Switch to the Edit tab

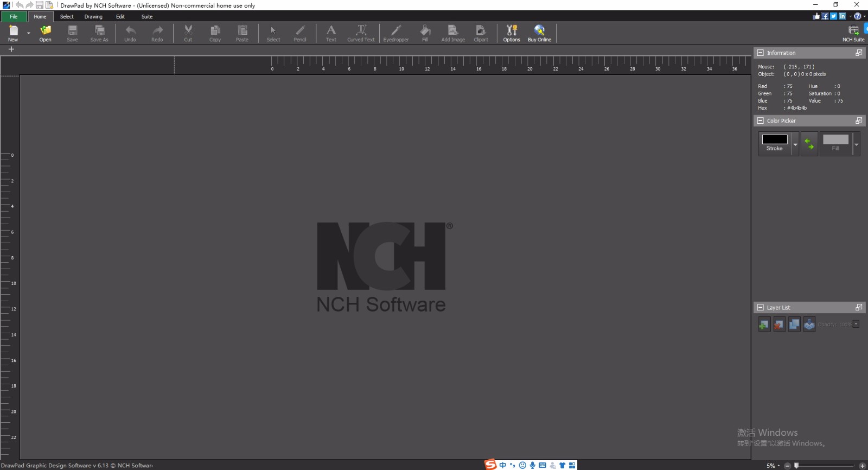(120, 16)
